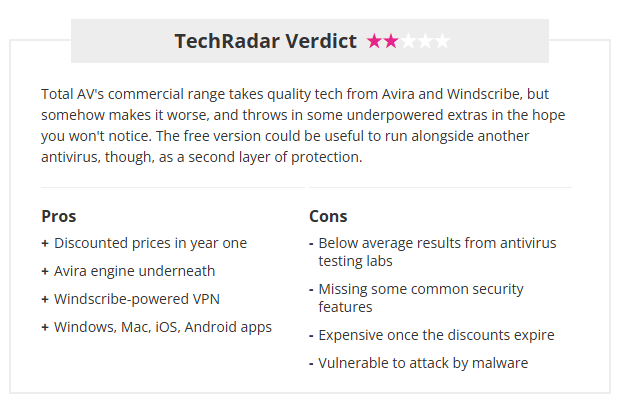Click the Cons heading
619x406 pixels.
(x=328, y=216)
